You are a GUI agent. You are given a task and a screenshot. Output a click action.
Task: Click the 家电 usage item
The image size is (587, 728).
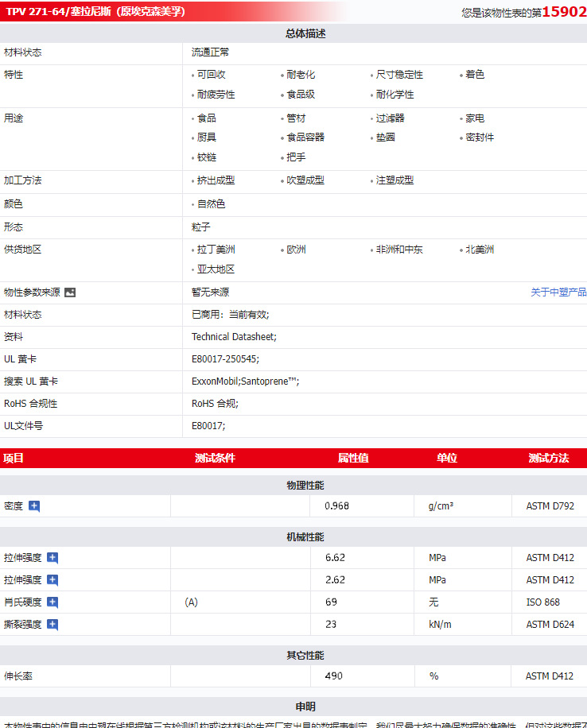click(475, 118)
